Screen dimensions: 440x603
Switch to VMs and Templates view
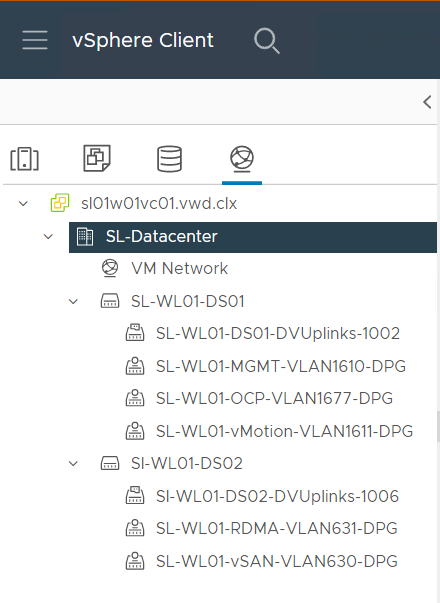(97, 158)
